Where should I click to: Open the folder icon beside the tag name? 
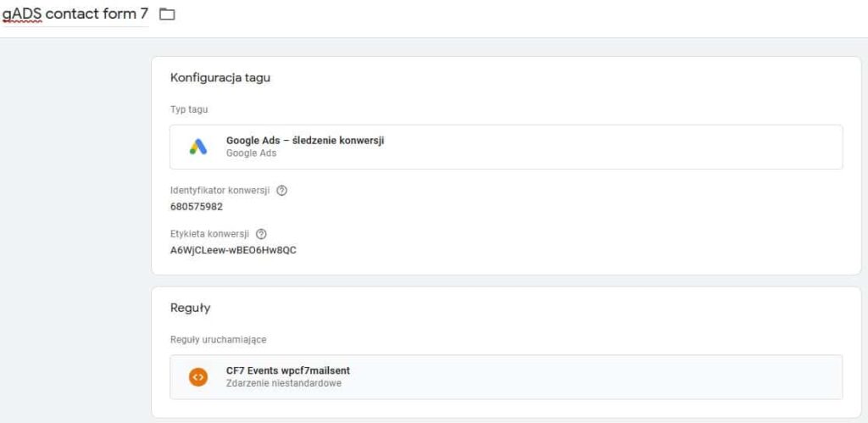tap(167, 14)
